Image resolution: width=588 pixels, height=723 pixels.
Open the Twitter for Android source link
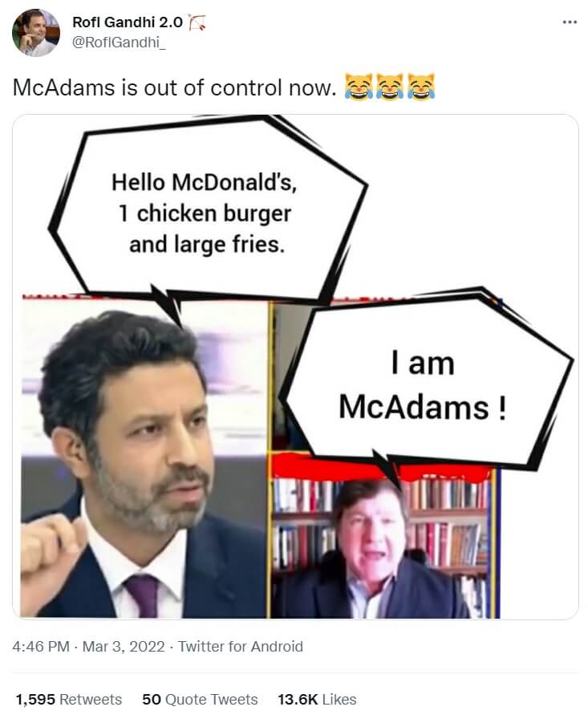[241, 647]
